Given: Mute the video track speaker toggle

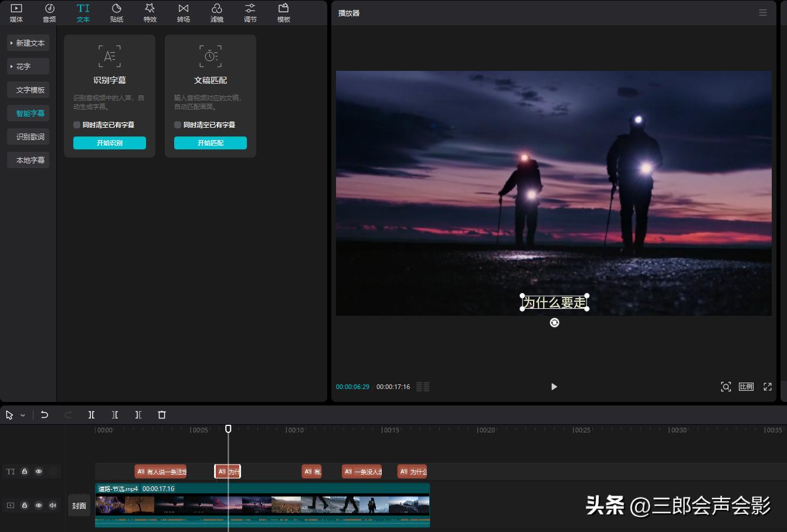Looking at the screenshot, I should 53,504.
